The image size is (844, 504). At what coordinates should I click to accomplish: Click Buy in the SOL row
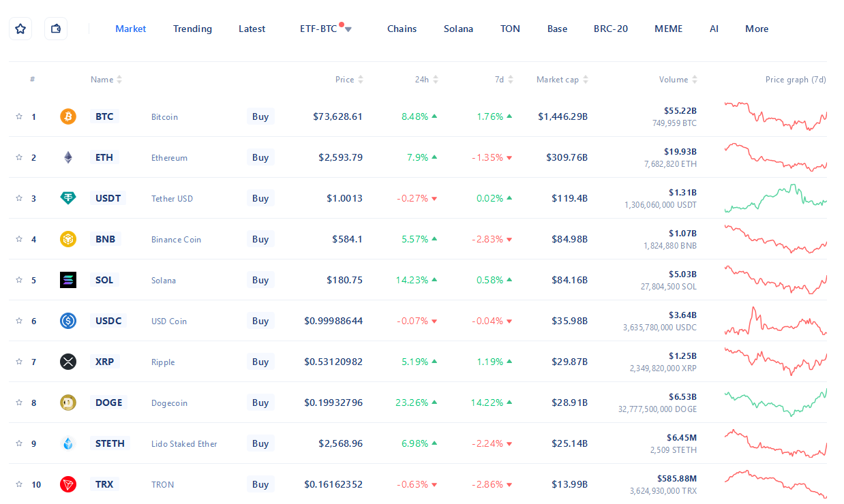pos(260,280)
